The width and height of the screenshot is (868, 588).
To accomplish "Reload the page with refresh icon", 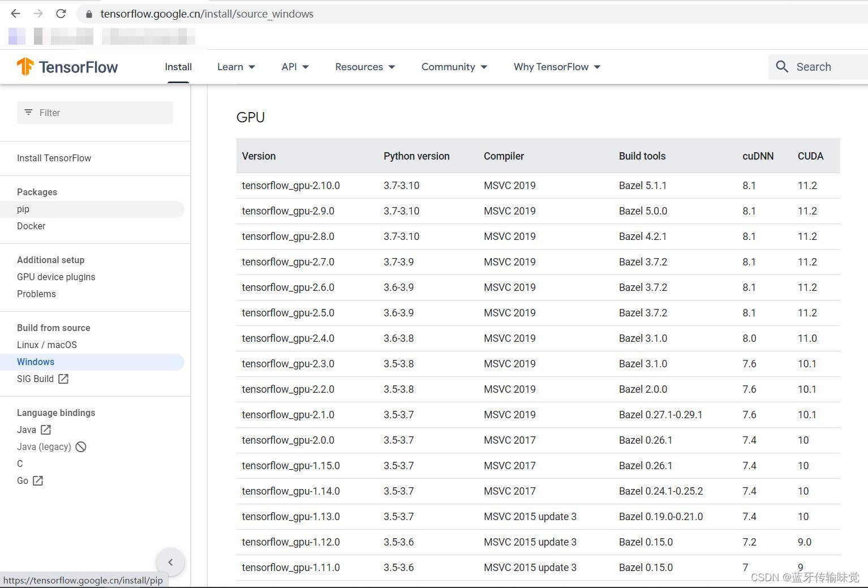I will tap(61, 14).
